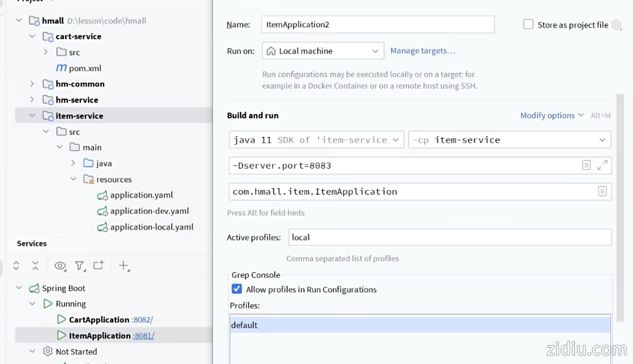Open the Modify options menu
Screen dimensions: 633x364
(552, 115)
